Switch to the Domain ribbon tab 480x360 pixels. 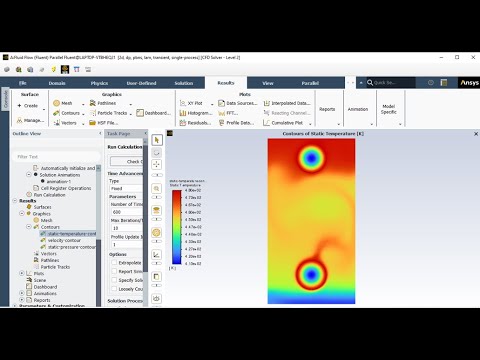57,83
